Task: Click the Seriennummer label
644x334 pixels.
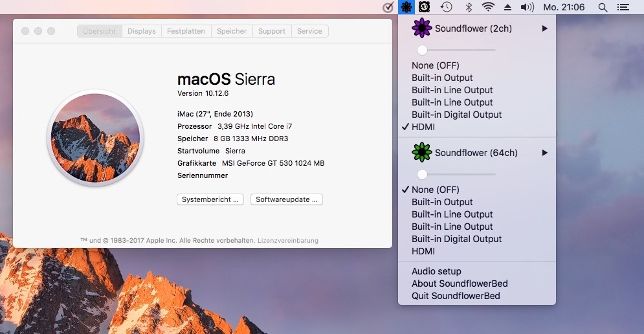Action: tap(203, 175)
